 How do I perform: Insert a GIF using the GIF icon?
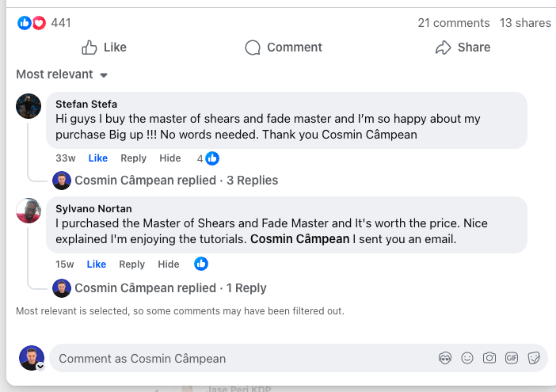tap(512, 358)
